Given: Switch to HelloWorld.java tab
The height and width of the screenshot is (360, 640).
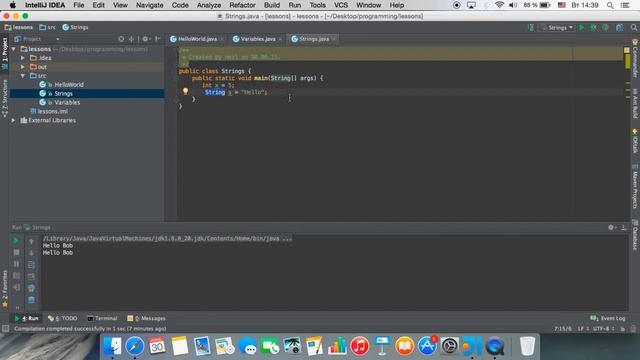Looking at the screenshot, I should [x=197, y=39].
